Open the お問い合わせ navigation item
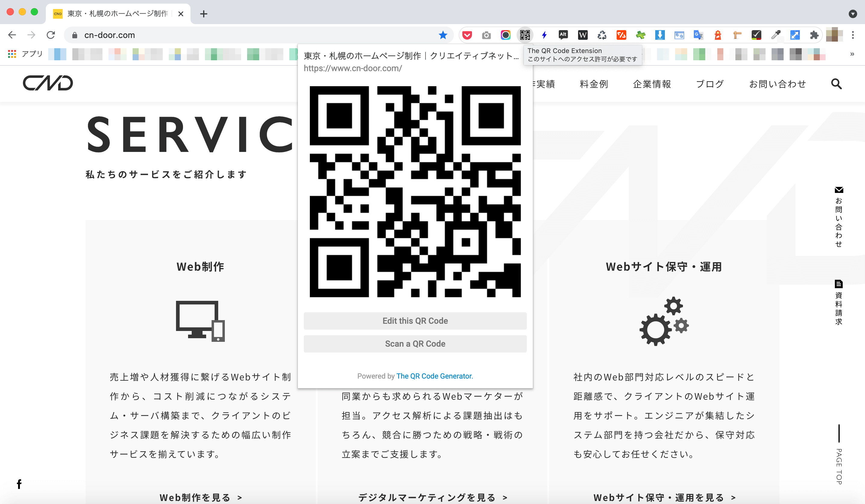Viewport: 865px width, 504px height. click(x=777, y=84)
